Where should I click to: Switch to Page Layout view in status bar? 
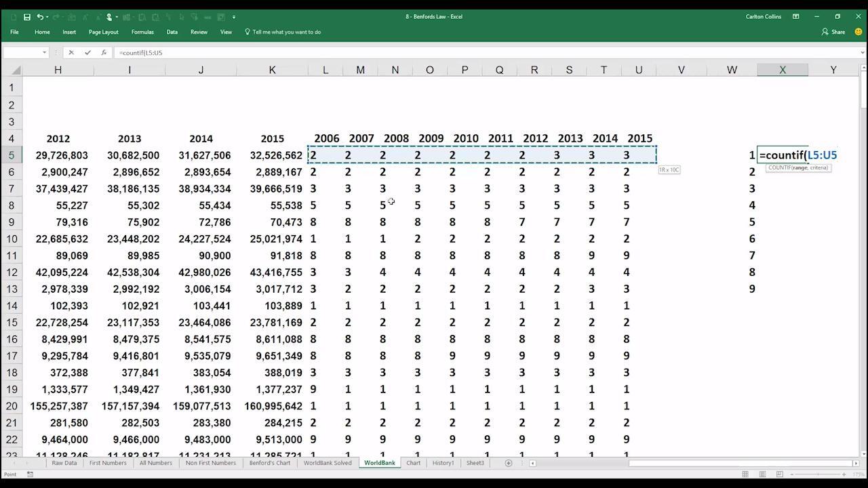762,474
